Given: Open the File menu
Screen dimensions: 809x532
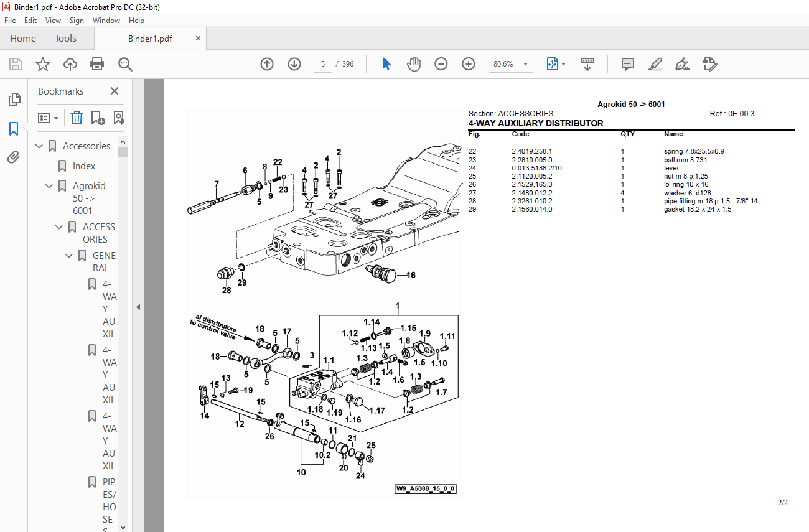Looking at the screenshot, I should pos(10,21).
